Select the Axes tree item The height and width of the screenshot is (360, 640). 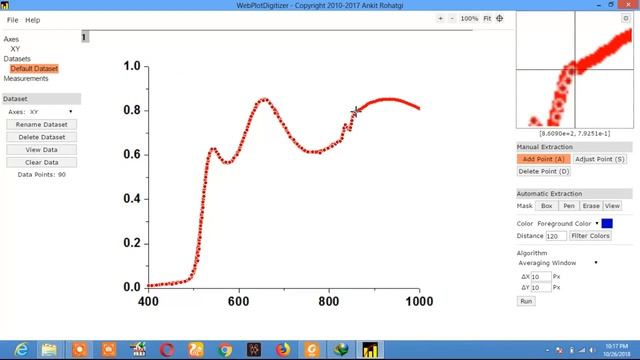[x=11, y=39]
